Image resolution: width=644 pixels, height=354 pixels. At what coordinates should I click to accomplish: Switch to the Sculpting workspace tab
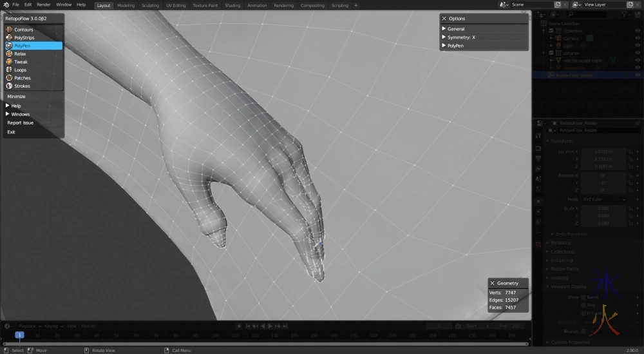(150, 5)
